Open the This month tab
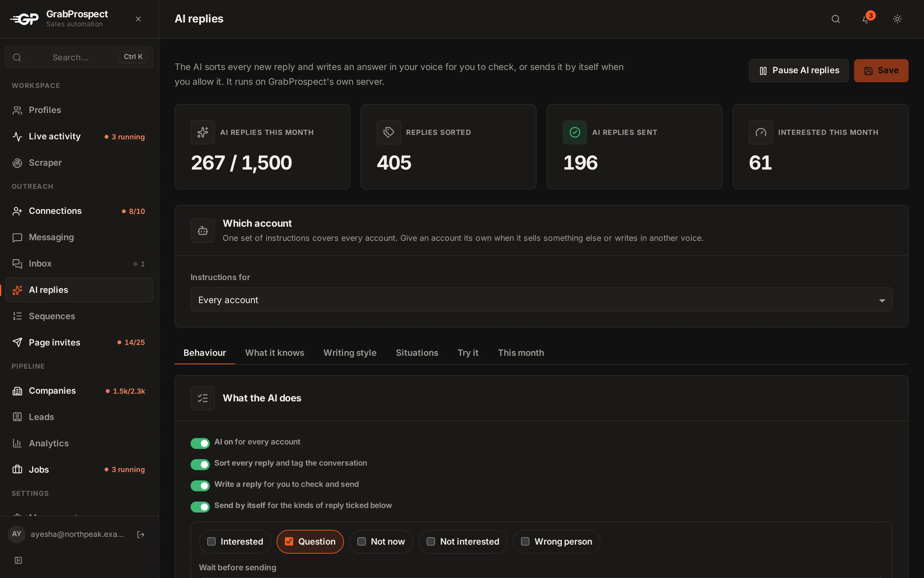The width and height of the screenshot is (924, 578). (x=521, y=353)
